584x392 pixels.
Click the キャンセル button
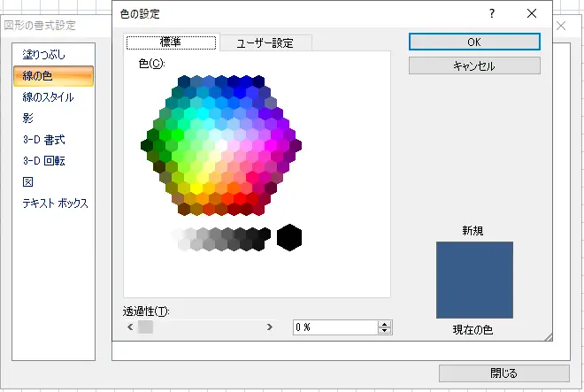[x=474, y=65]
